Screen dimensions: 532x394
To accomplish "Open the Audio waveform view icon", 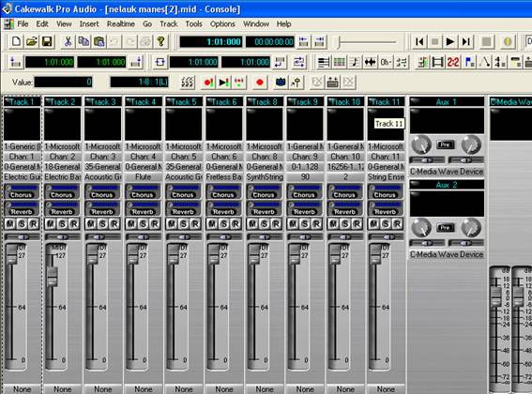I will 371,62.
